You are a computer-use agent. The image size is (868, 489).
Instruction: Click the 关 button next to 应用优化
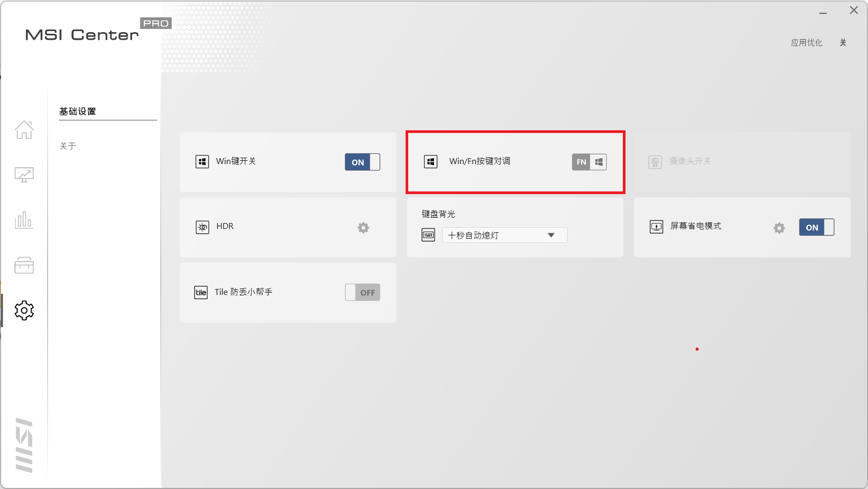point(843,43)
